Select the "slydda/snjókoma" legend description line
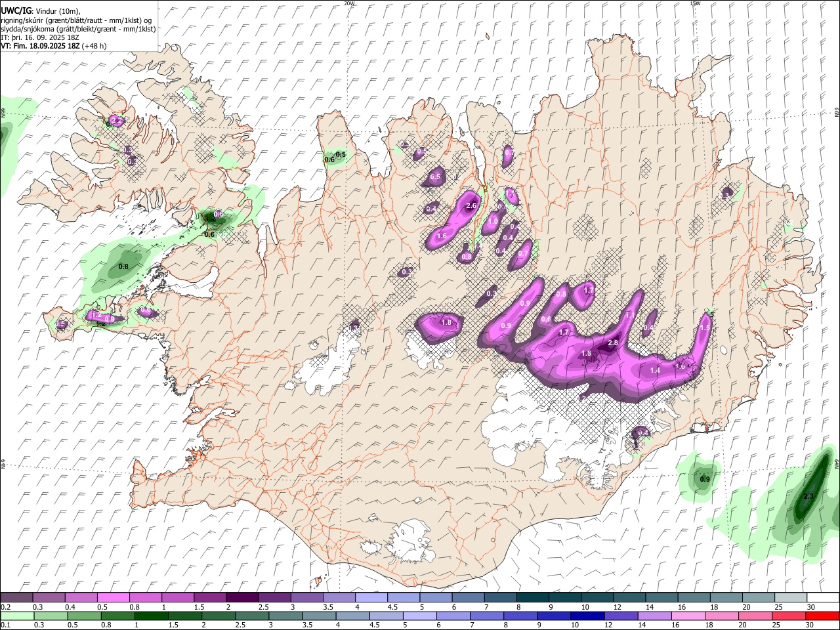 click(78, 29)
